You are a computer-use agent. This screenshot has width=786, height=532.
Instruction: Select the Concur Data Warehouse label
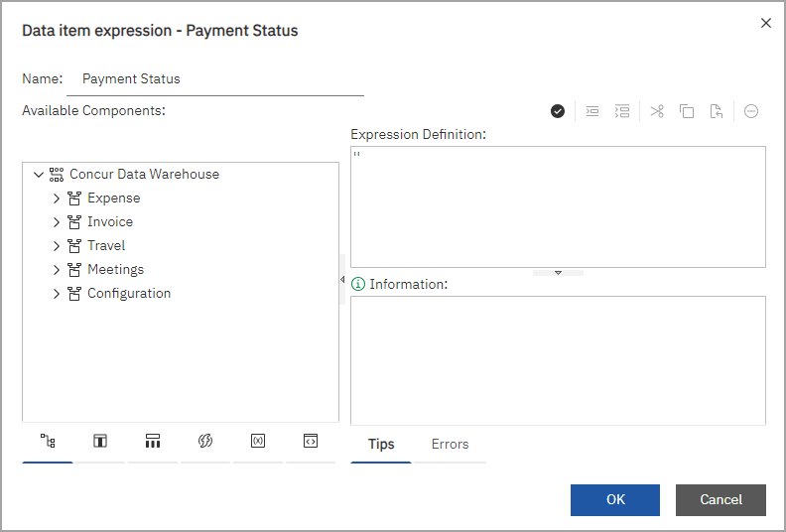coord(144,174)
